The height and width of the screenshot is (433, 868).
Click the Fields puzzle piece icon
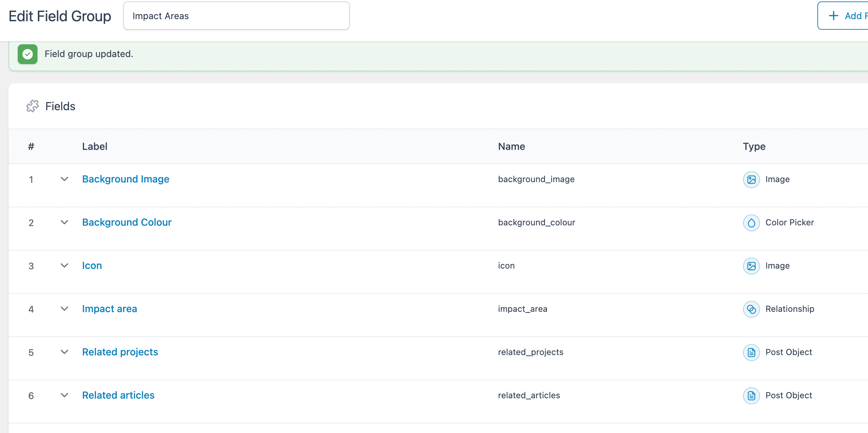pyautogui.click(x=32, y=106)
